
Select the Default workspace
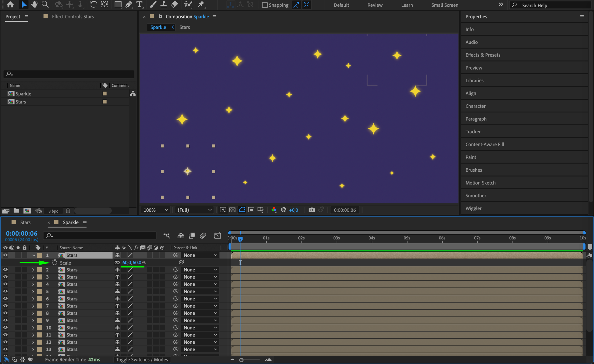click(341, 5)
